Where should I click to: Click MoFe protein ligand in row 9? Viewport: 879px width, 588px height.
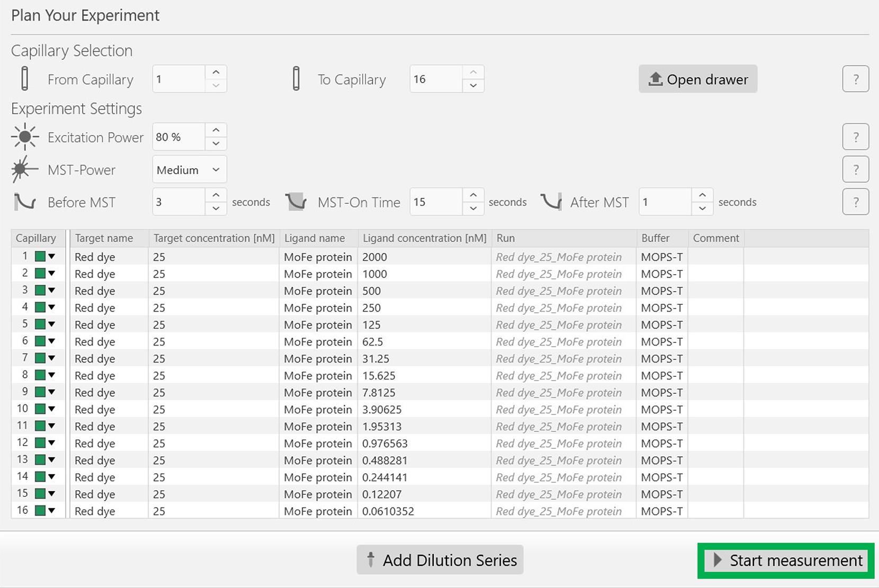[x=319, y=392]
